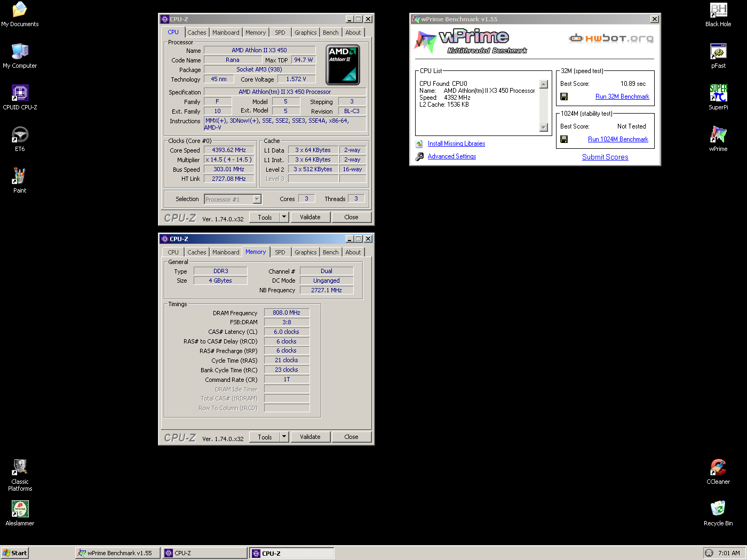
Task: Click Tools button in top CPU-Z window
Action: [x=265, y=217]
